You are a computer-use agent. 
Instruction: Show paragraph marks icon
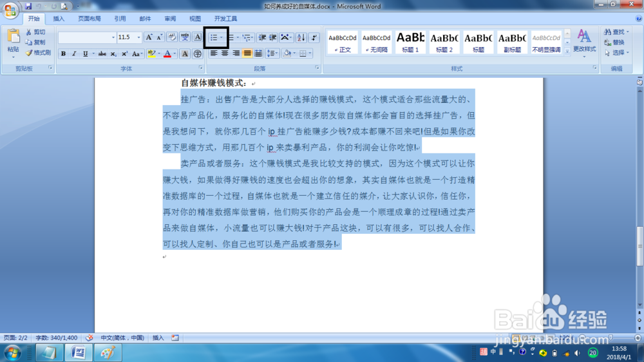(314, 37)
